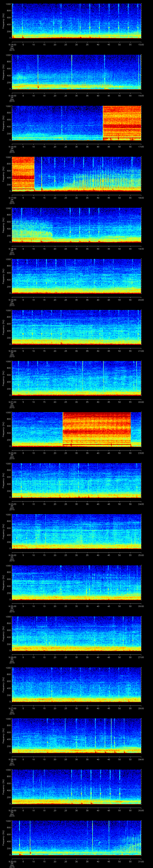Click the 55-second tick label under the 9:22:00 panel
This screenshot has width=153, height=868.
(130, 453)
